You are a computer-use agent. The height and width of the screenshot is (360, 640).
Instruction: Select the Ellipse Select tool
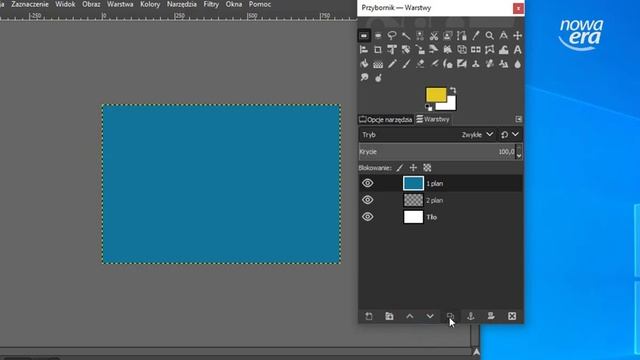point(378,36)
